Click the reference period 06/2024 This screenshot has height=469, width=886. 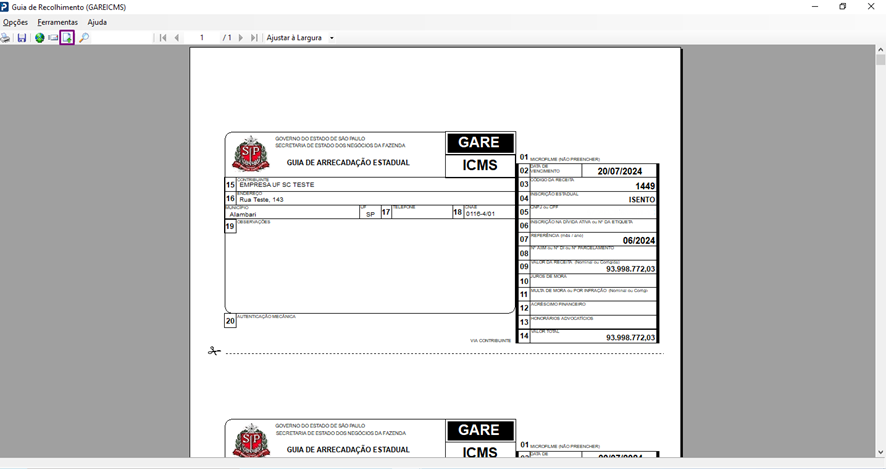[x=639, y=241]
